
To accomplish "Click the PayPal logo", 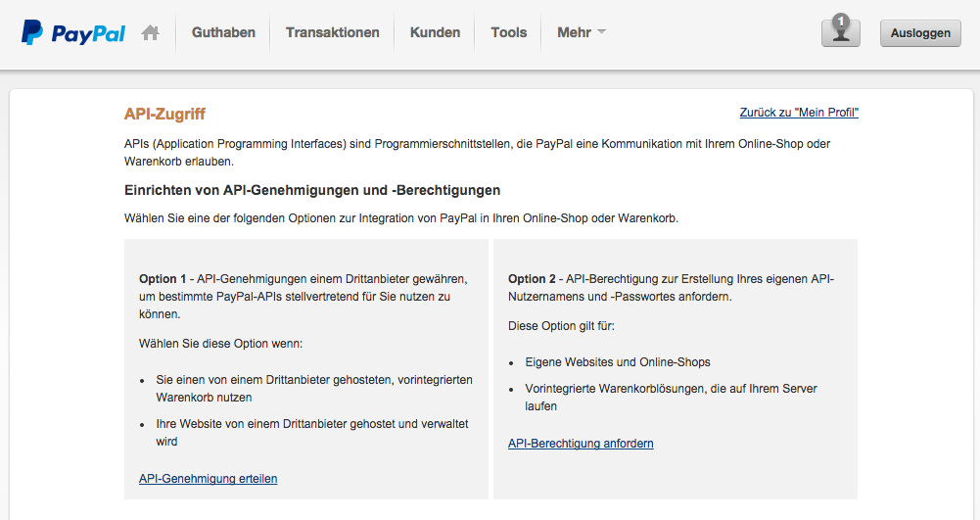I will 73,32.
